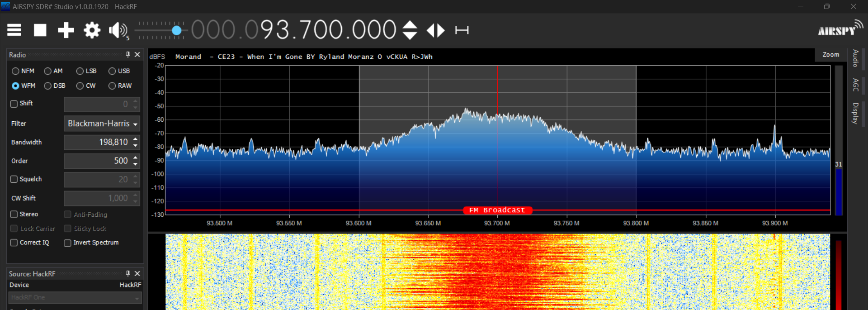This screenshot has height=310, width=868.
Task: Restore down the SDR# Studio window
Action: pyautogui.click(x=827, y=6)
